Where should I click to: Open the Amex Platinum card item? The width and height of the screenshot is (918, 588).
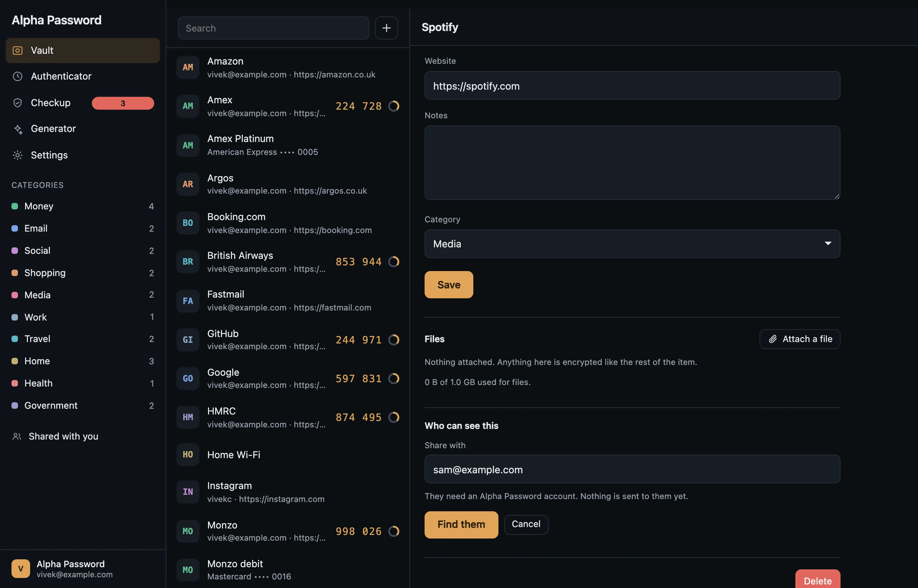[x=288, y=145]
